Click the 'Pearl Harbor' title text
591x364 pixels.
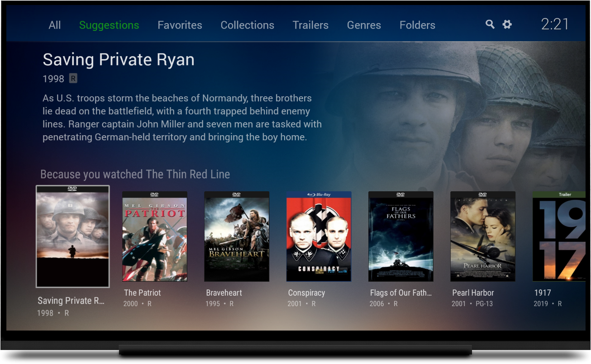click(x=473, y=293)
